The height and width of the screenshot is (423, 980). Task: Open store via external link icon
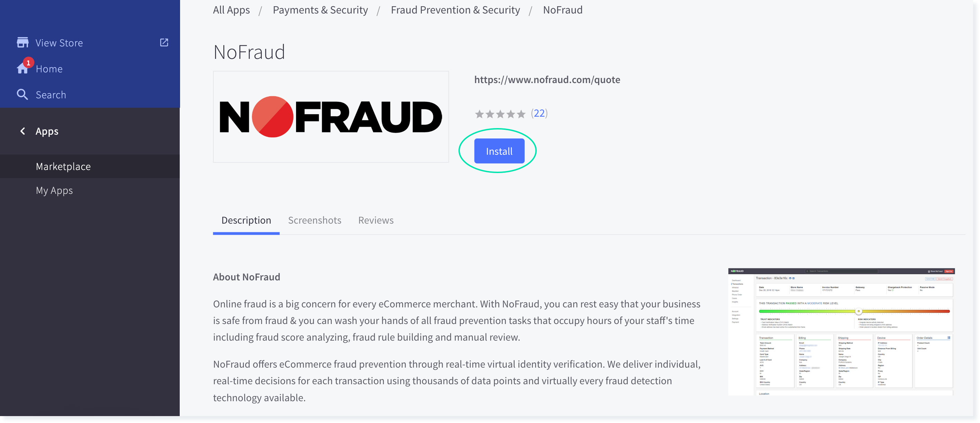pos(164,43)
